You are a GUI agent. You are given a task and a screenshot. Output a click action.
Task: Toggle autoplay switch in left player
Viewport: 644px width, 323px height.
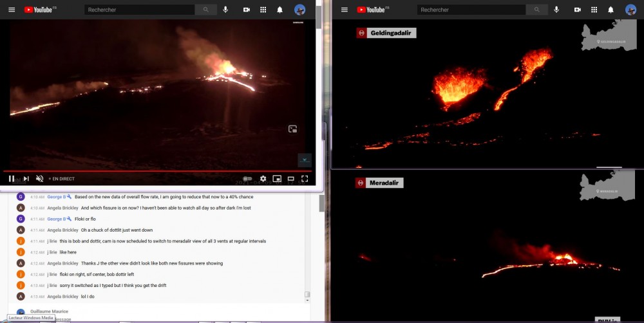247,179
